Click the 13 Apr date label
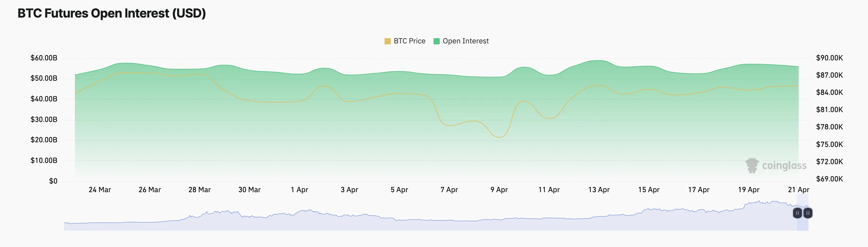 tap(599, 190)
